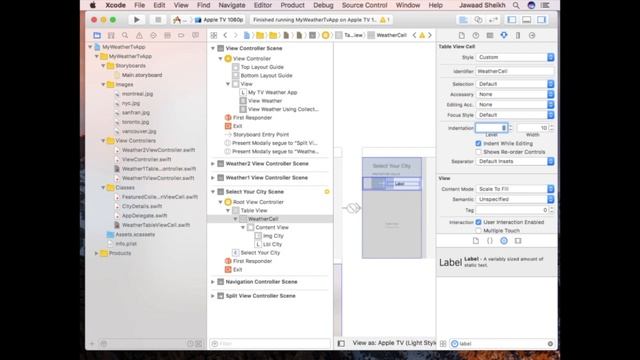Viewport: 640px width, 360px height.
Task: Open the Find navigator search icon
Action: click(x=125, y=36)
